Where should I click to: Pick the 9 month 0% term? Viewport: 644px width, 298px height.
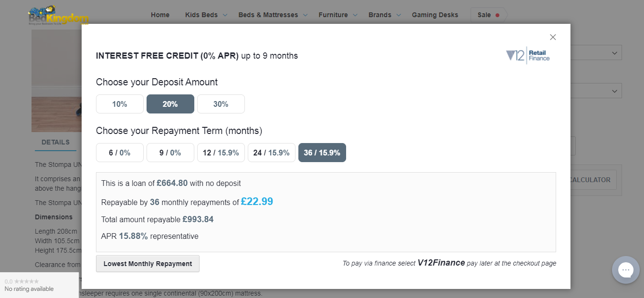tap(170, 153)
